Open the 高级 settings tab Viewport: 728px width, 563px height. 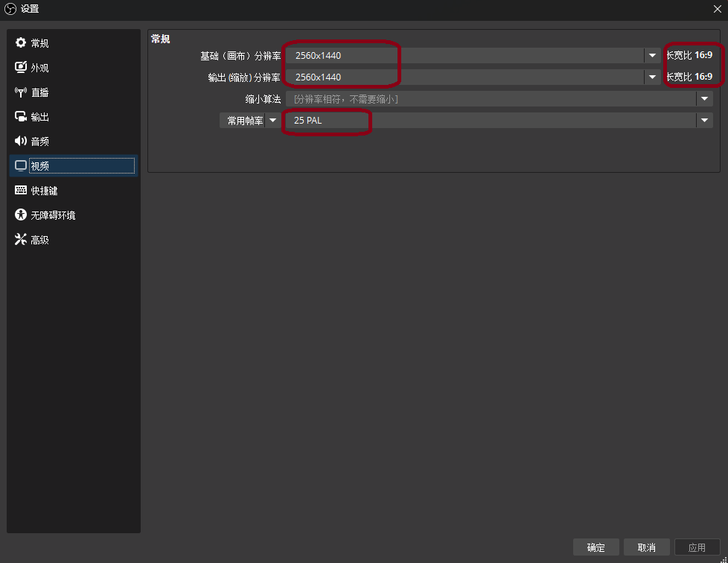(x=74, y=240)
